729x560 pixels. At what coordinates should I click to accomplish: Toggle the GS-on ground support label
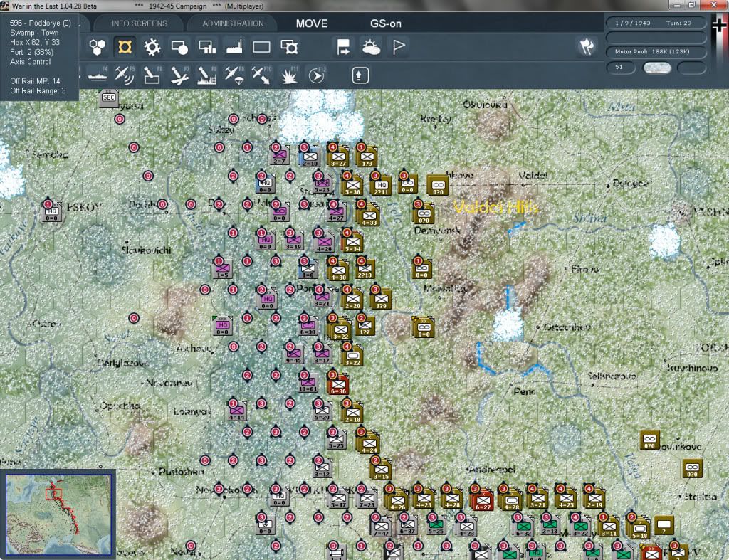[385, 23]
